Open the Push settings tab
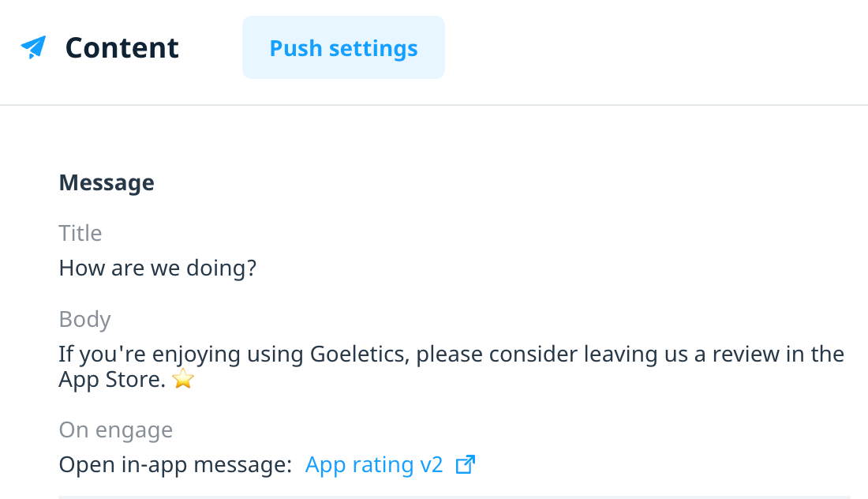868x499 pixels. click(343, 47)
